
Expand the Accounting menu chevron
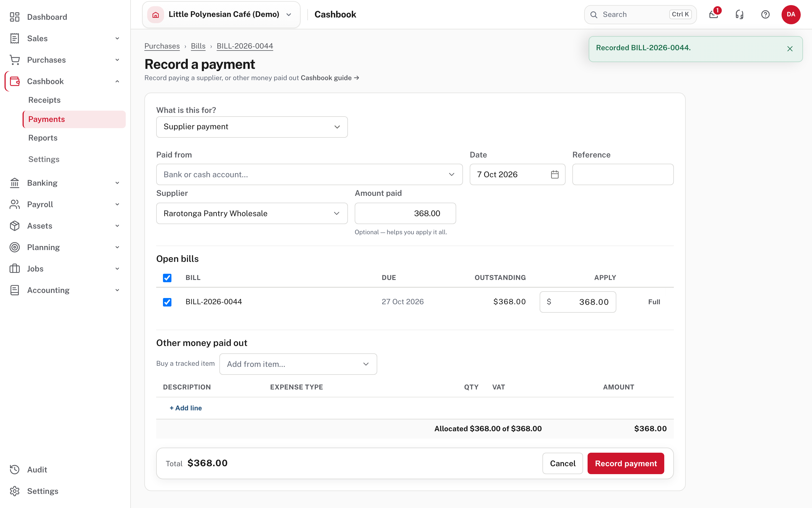(x=117, y=290)
